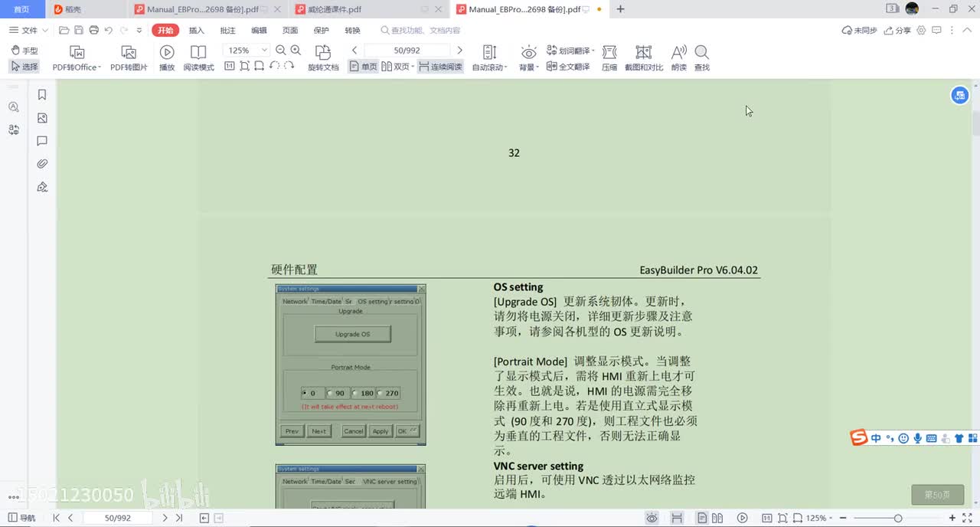The image size is (980, 527).
Task: Activate the Select (选择) tool
Action: pos(24,67)
